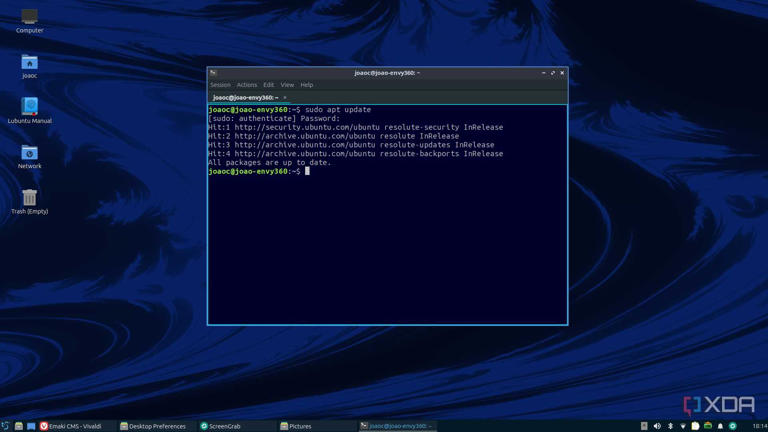Open the Session menu

tap(220, 85)
